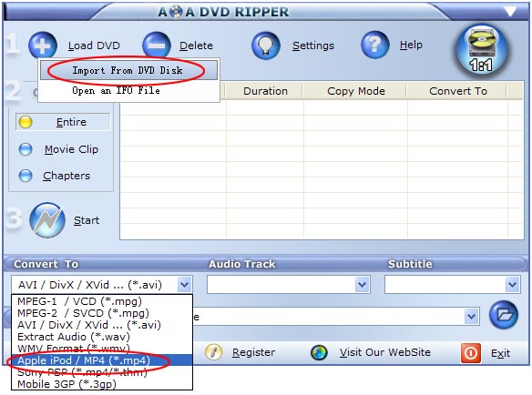Select WMV Format (*.wmv) option
Viewport: 532px width, 395px height.
(x=102, y=349)
